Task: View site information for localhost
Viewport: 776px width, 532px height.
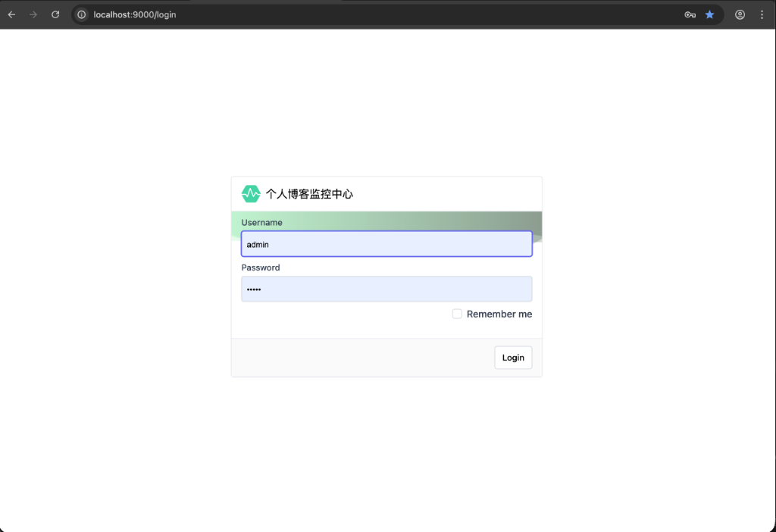Action: (x=82, y=14)
